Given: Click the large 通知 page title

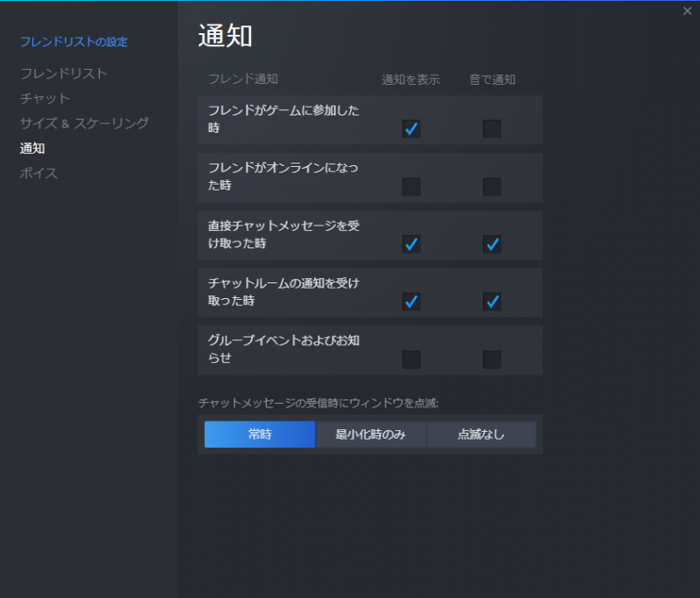Looking at the screenshot, I should coord(226,36).
